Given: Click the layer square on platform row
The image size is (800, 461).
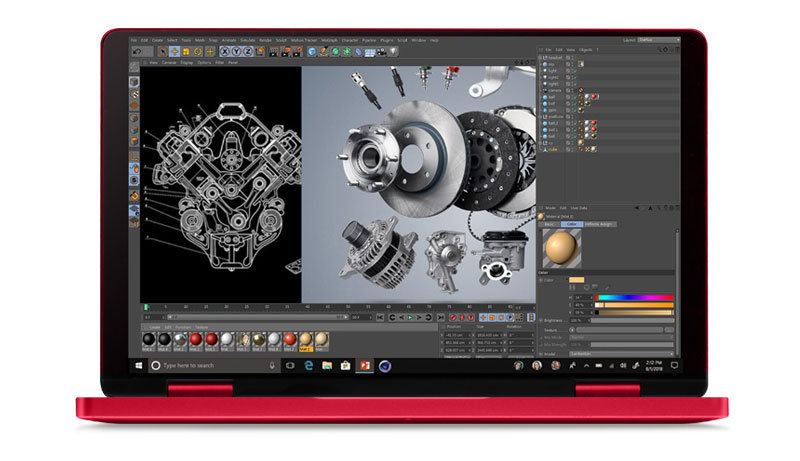Looking at the screenshot, I should point(568,117).
